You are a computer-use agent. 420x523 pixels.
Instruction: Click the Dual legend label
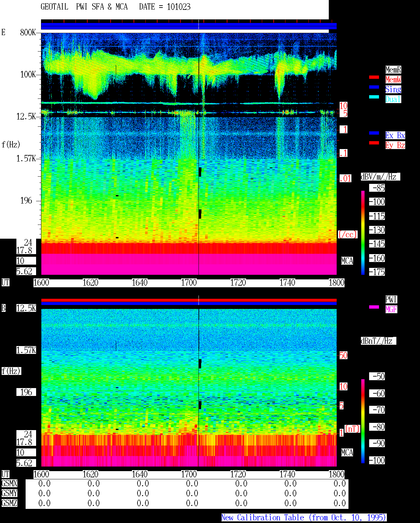coord(393,99)
